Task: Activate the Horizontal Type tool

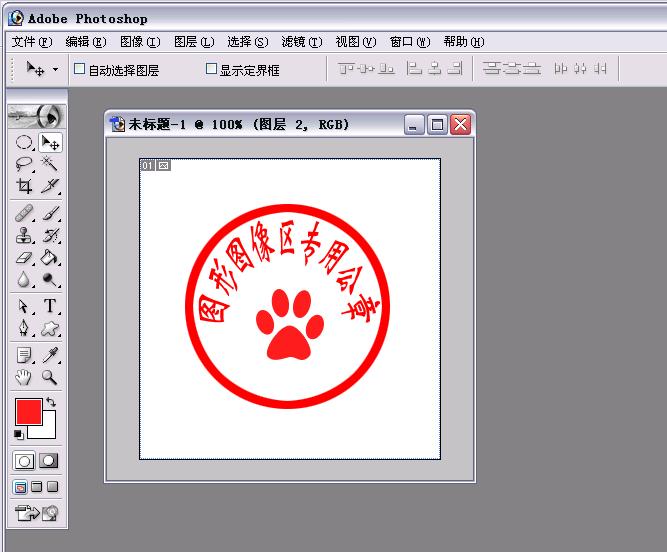Action: tap(49, 306)
